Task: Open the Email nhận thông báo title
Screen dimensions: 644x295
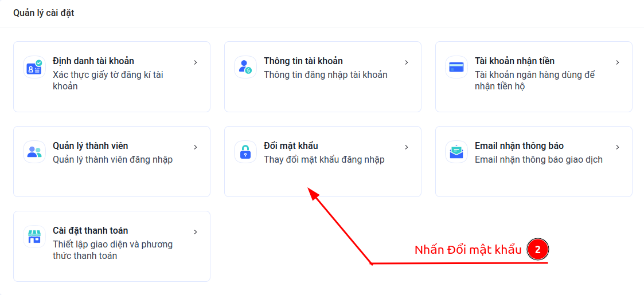Action: point(519,146)
